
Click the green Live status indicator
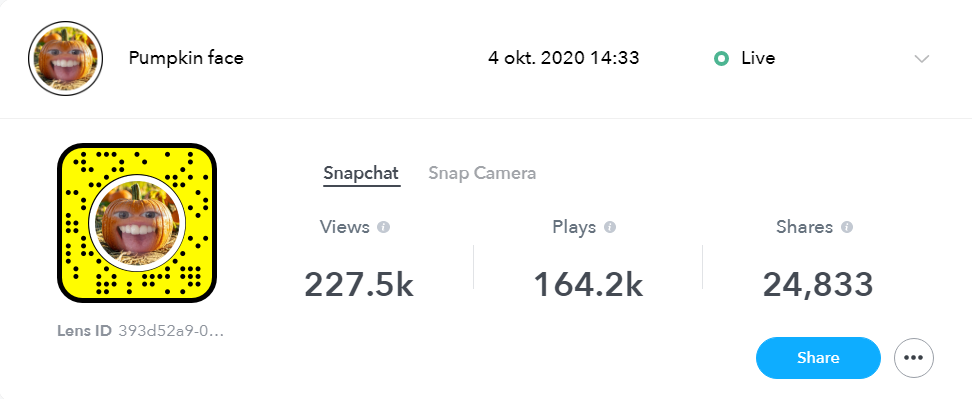tap(721, 59)
